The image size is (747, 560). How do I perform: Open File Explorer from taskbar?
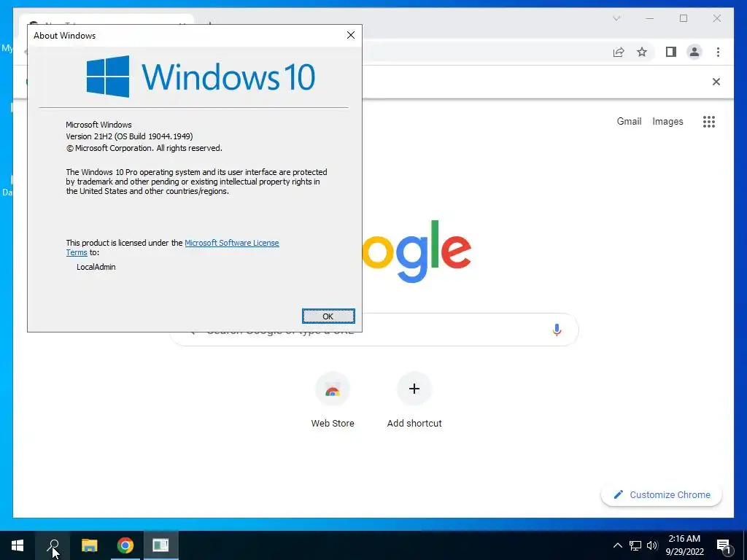tap(89, 545)
